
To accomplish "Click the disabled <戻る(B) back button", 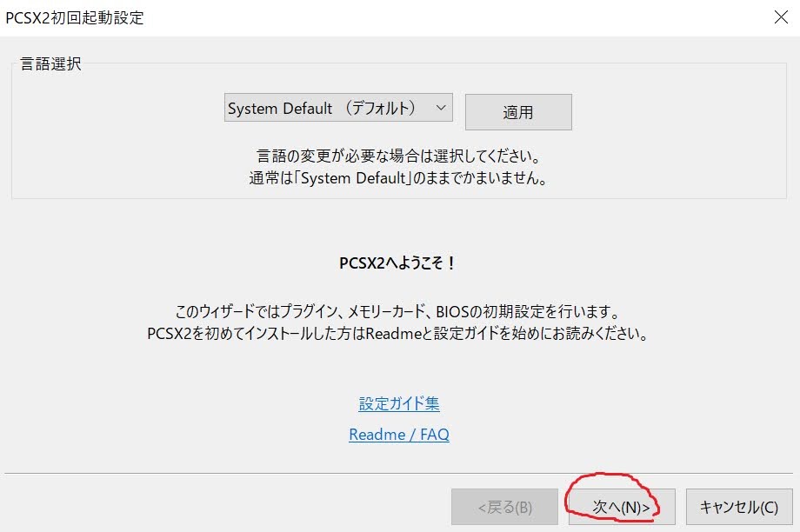I will 504,507.
